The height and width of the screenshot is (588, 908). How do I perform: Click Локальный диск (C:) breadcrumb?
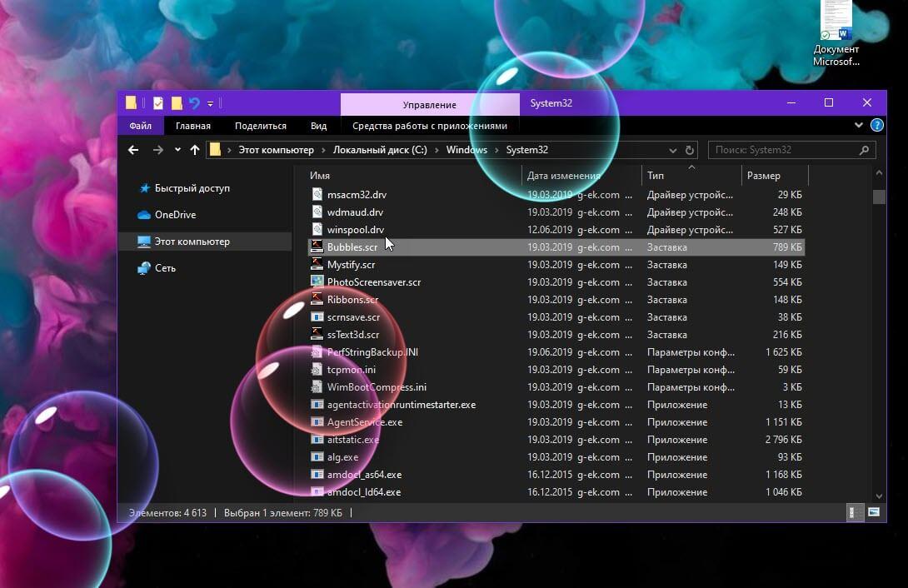click(380, 150)
